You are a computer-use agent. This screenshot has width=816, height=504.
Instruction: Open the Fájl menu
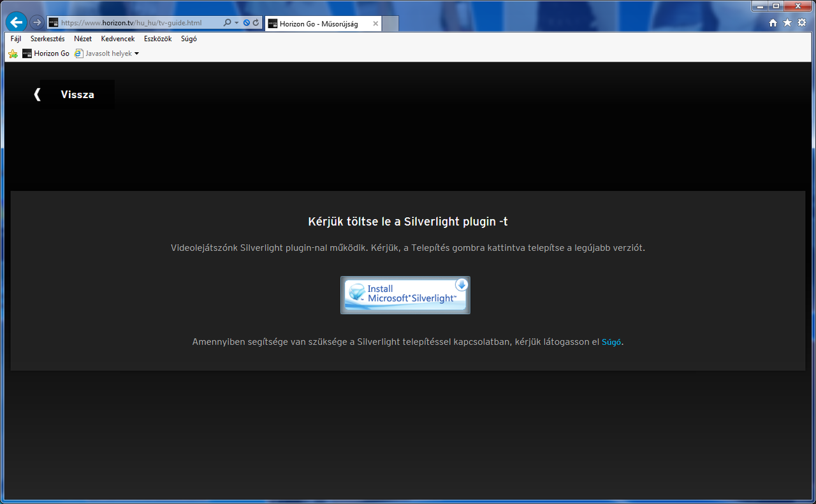pos(16,39)
